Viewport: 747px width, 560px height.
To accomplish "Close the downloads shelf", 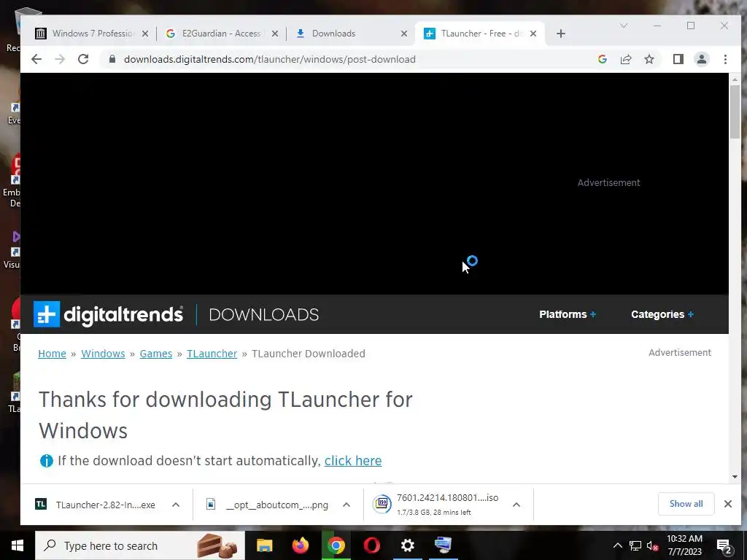I will click(727, 504).
